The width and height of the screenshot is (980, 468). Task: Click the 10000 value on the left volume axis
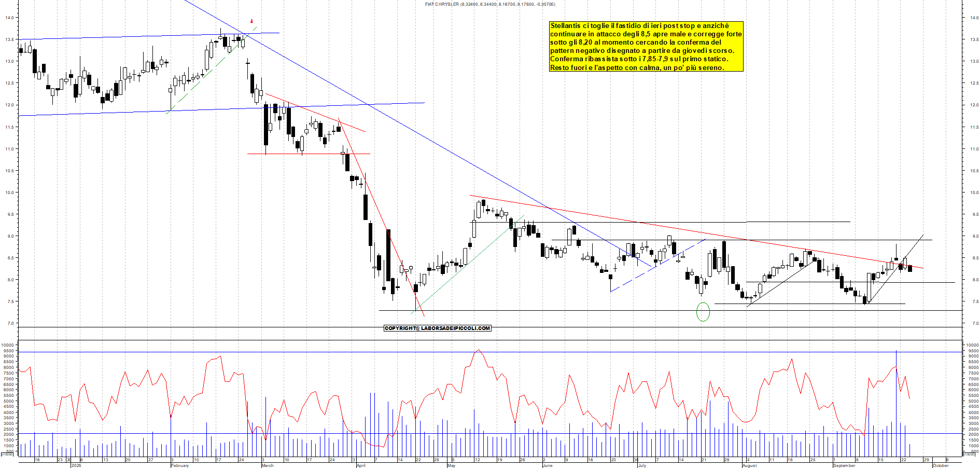click(7, 345)
